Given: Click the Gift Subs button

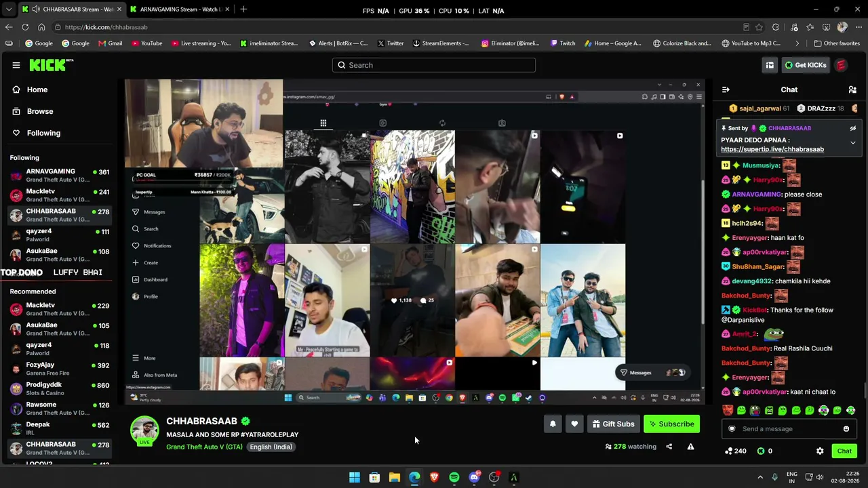Looking at the screenshot, I should [x=613, y=424].
